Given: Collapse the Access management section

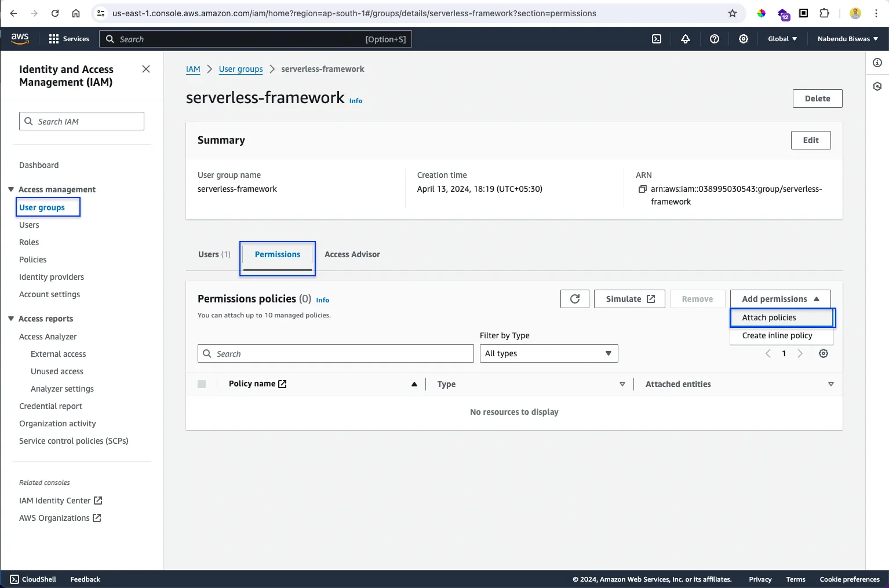Looking at the screenshot, I should pyautogui.click(x=11, y=189).
